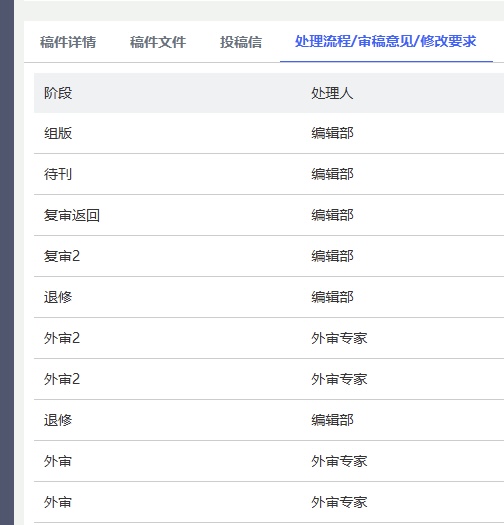This screenshot has height=525, width=504.
Task: Click 编辑部 in the 复审返回 row
Action: [x=332, y=215]
